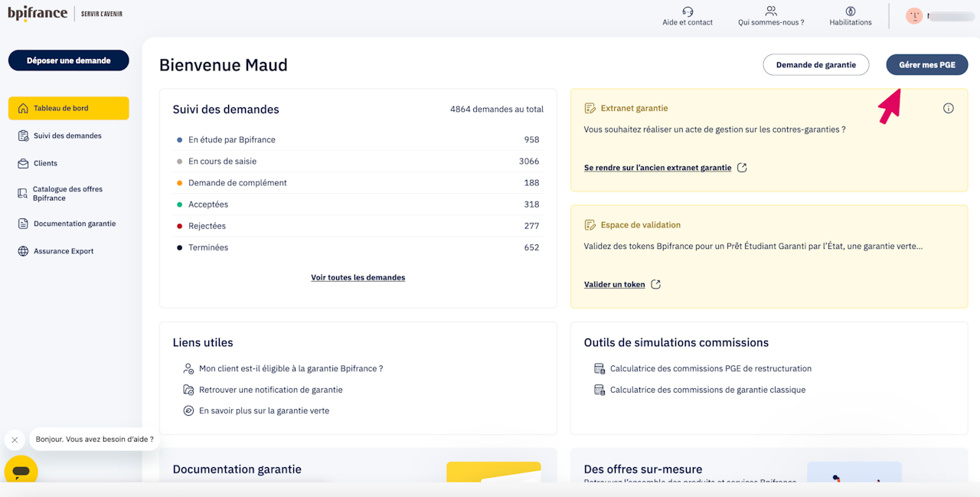The height and width of the screenshot is (497, 980).
Task: Click Déposer une demande button
Action: coord(69,60)
